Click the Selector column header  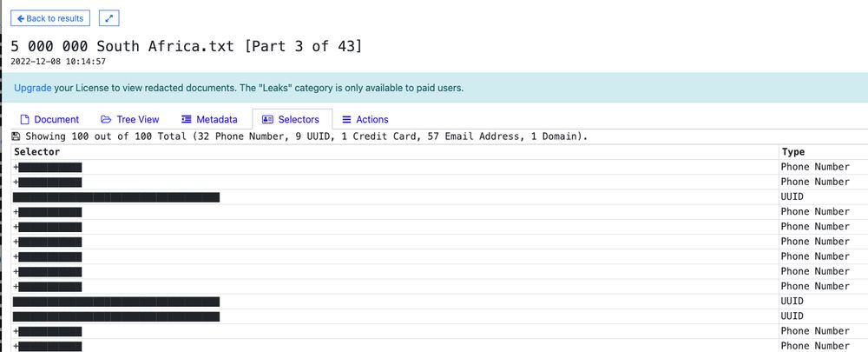37,152
